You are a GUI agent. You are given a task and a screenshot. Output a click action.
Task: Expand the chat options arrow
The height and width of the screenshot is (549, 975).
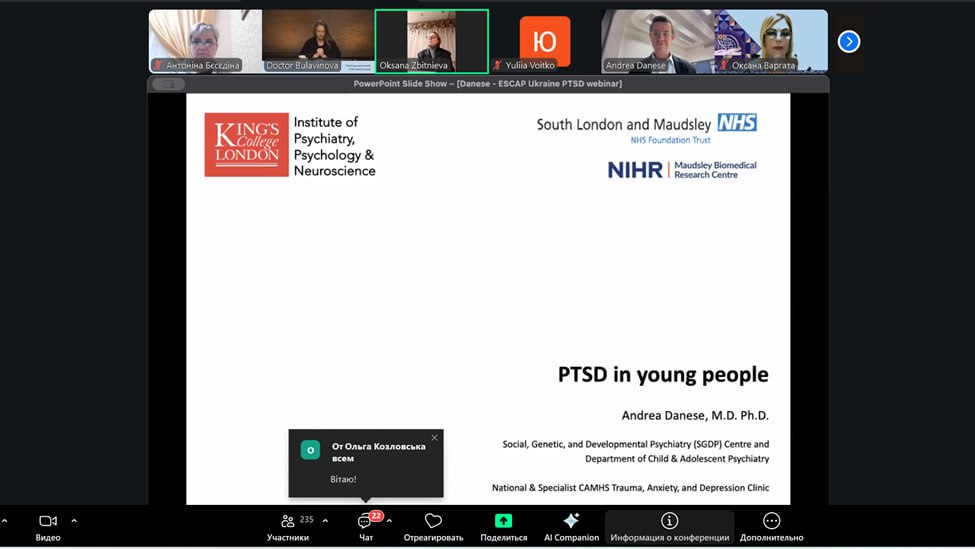tap(389, 521)
